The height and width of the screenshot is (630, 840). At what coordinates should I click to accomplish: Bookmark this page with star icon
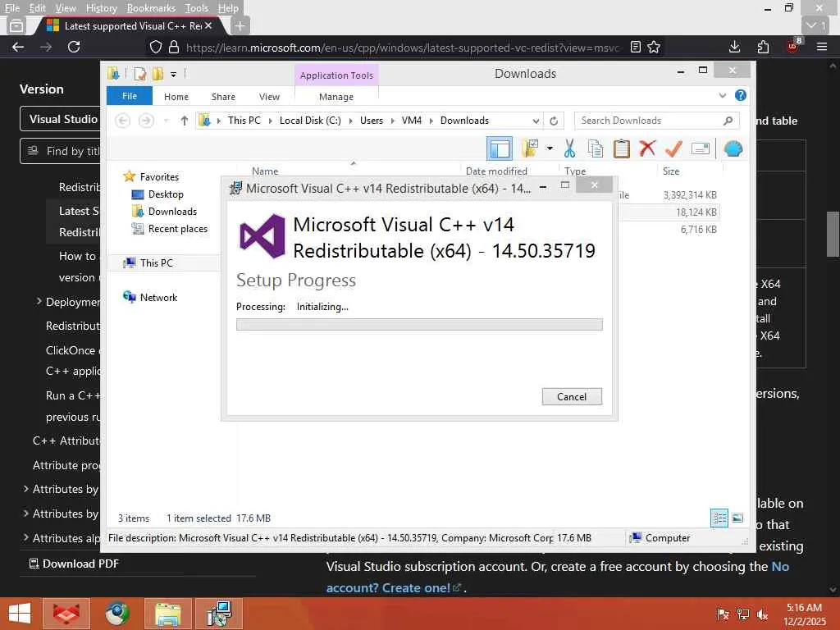[654, 47]
